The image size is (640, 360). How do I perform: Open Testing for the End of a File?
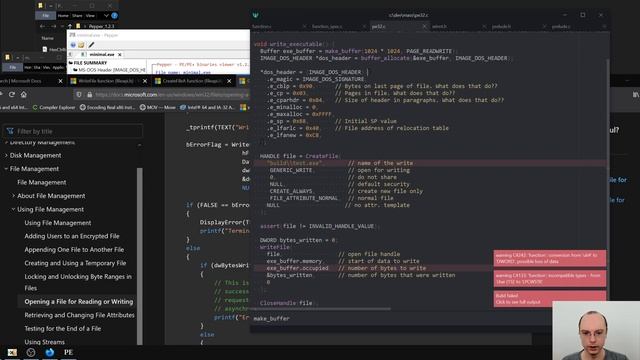click(62, 329)
